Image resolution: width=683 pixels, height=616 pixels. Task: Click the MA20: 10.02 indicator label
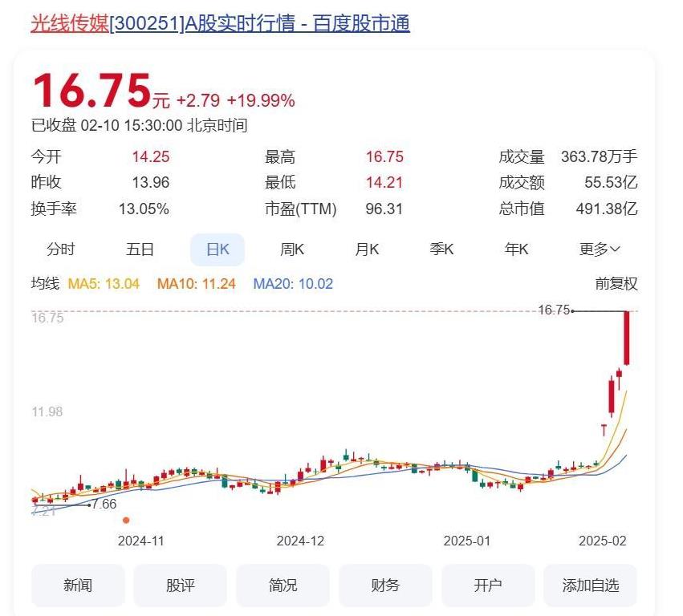pyautogui.click(x=293, y=284)
